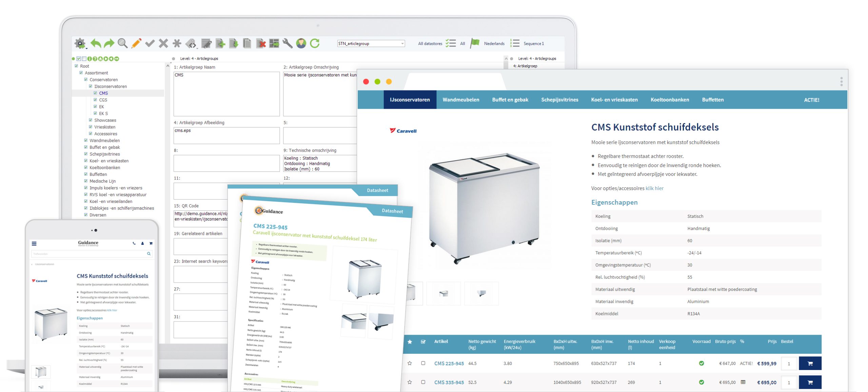The image size is (868, 392).
Task: Click the add document green plus icon
Action: pos(220,43)
